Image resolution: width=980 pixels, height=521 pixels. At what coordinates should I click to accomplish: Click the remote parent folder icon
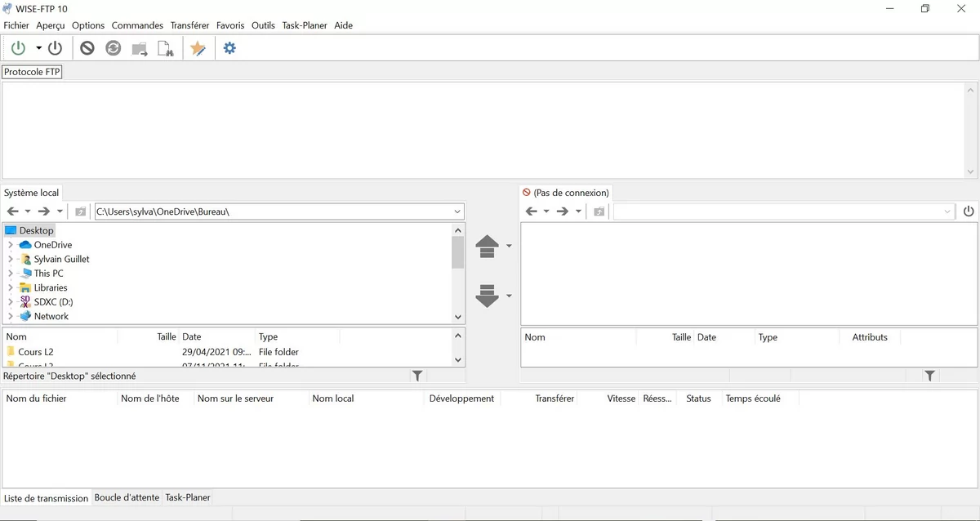coord(599,212)
